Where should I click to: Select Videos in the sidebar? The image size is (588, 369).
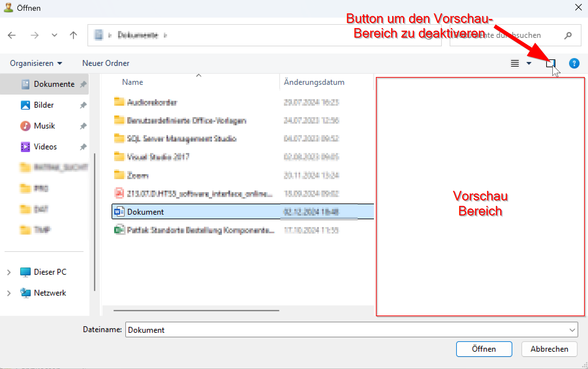45,147
